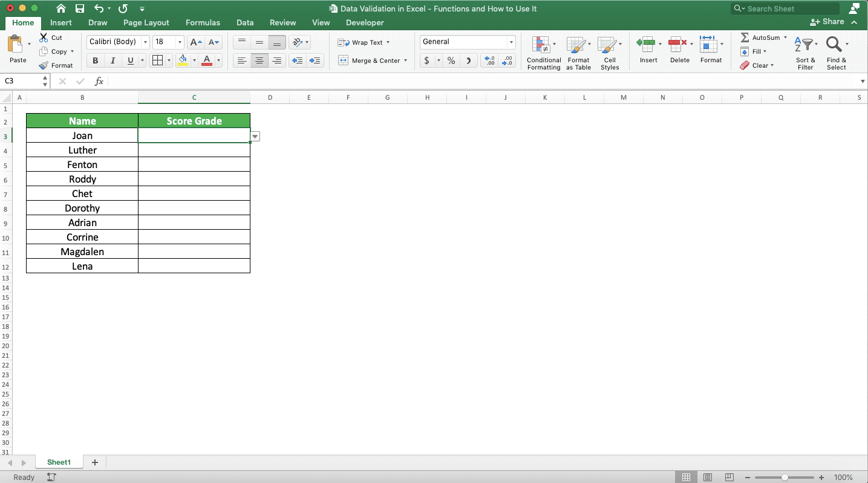
Task: Decrease decimal places
Action: tap(507, 60)
